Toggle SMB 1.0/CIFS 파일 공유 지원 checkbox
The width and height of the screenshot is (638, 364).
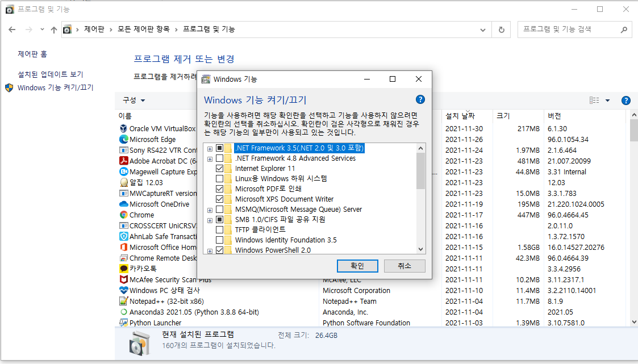219,220
